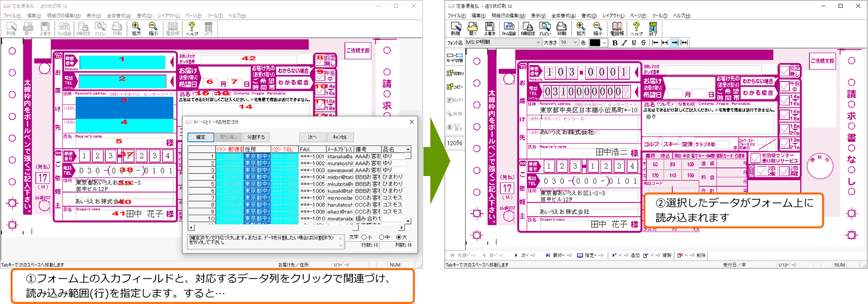Select the 小 text size radio button
The width and height of the screenshot is (868, 304).
click(364, 237)
